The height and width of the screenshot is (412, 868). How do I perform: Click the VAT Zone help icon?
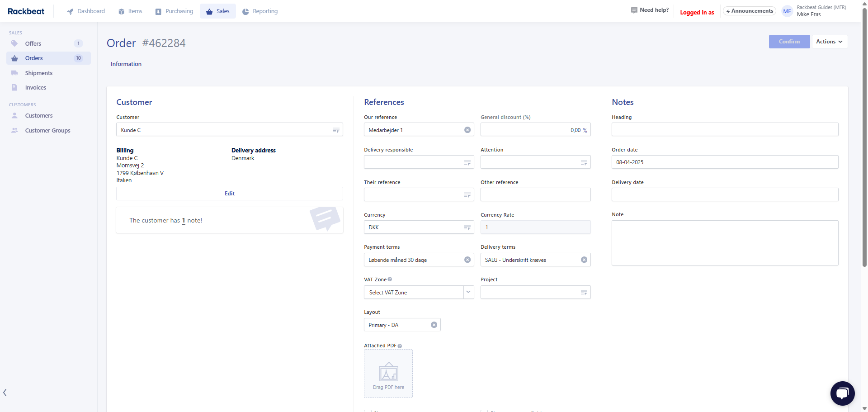(390, 279)
